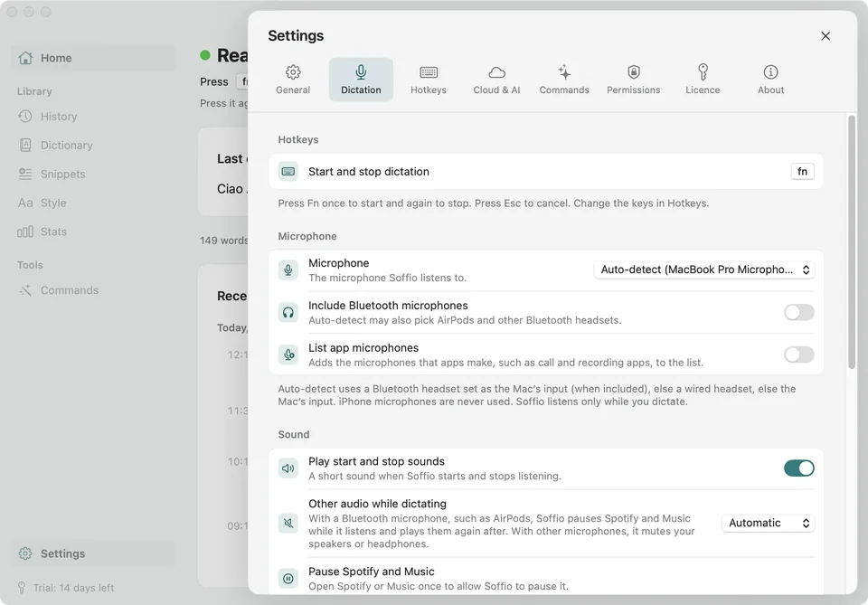Click the pause icon for Pause Spotify and Music

[288, 579]
